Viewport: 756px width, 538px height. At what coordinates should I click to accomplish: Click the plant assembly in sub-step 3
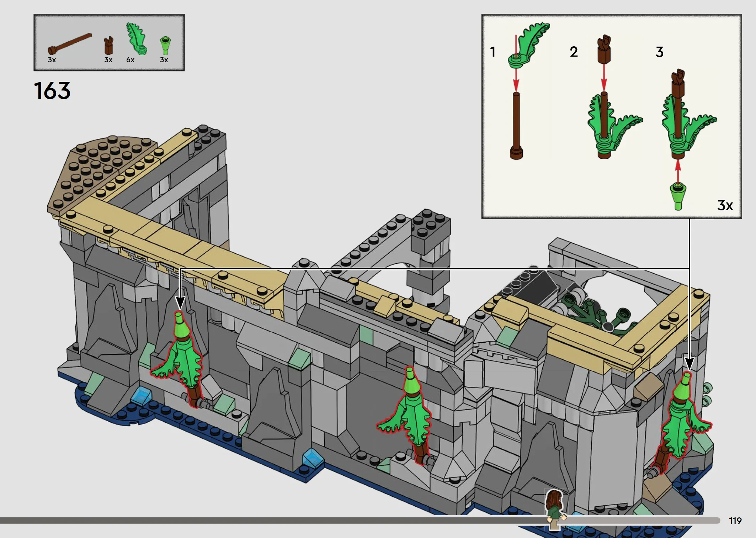(689, 114)
